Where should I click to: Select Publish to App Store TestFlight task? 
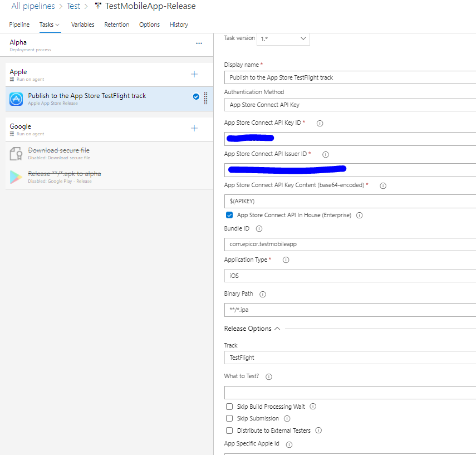(109, 99)
